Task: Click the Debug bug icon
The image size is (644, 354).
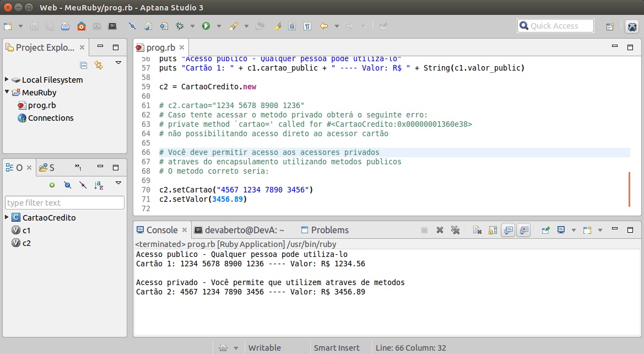Action: [x=179, y=26]
